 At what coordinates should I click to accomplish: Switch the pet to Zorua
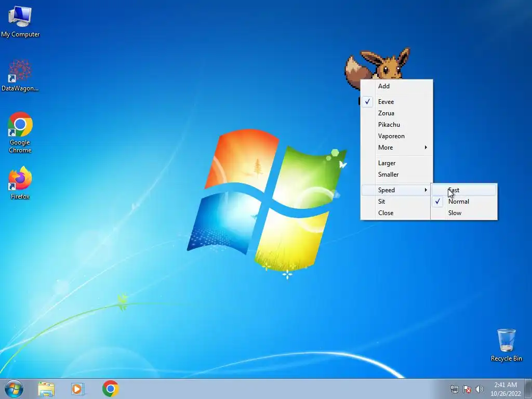point(397,113)
